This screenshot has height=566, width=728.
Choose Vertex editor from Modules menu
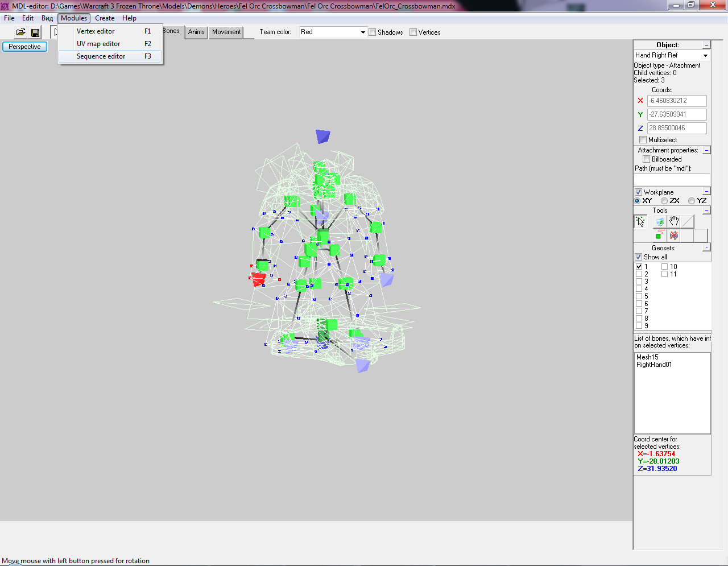pyautogui.click(x=110, y=31)
